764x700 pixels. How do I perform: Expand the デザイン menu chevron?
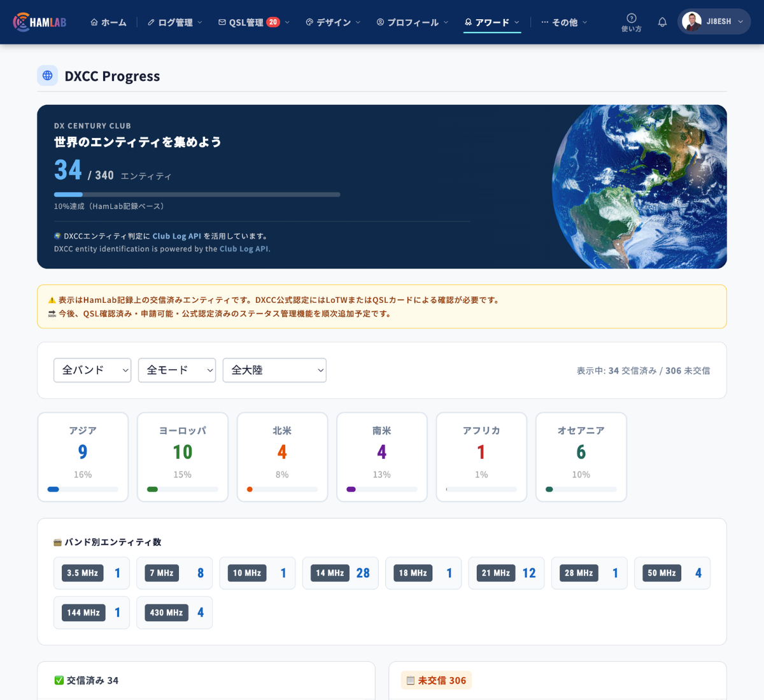click(358, 22)
